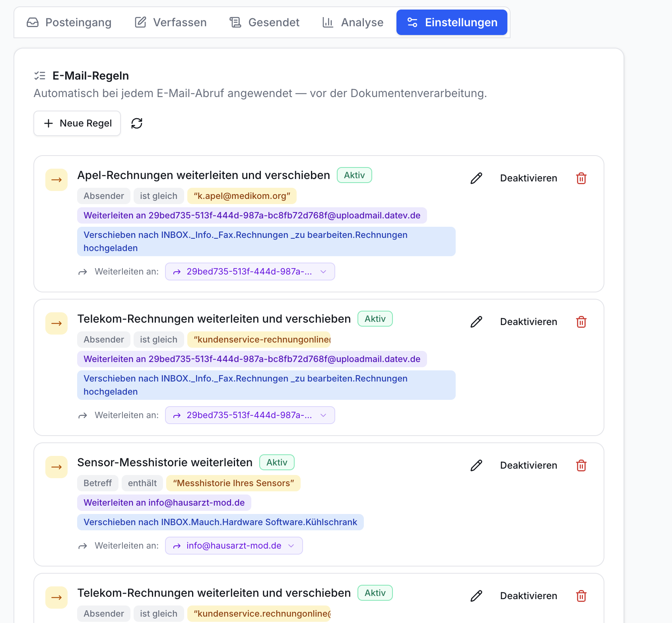
Task: Delete Telekom rule with kundenservice.rechnungonline sender
Action: (x=581, y=596)
